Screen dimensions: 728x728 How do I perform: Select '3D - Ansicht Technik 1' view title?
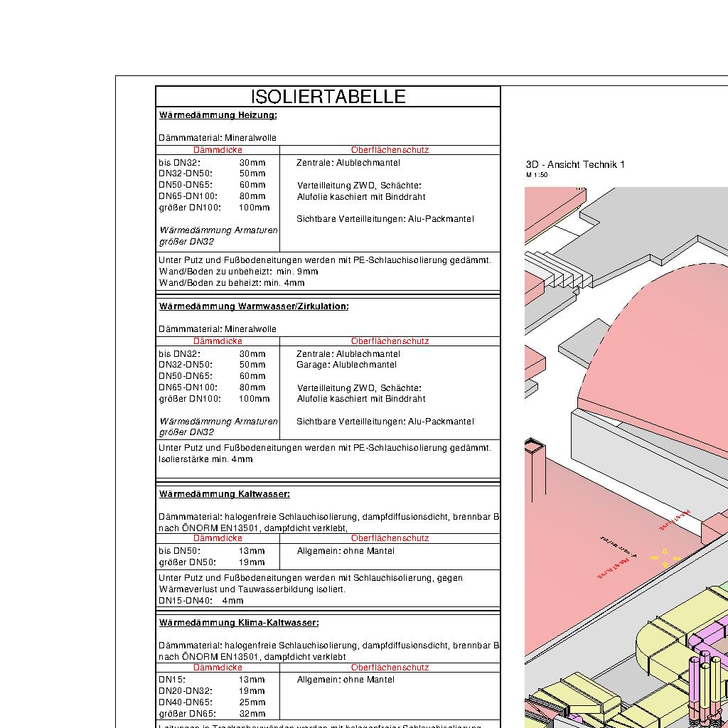click(575, 164)
